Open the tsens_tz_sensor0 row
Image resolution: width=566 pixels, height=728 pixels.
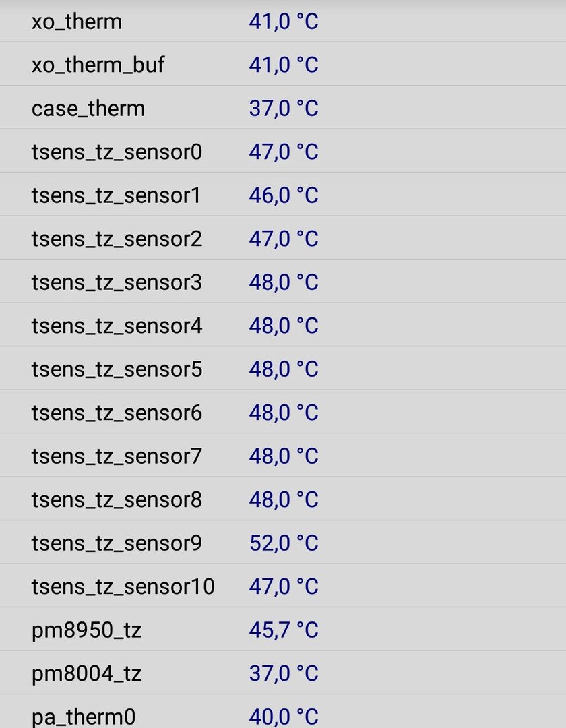click(283, 152)
